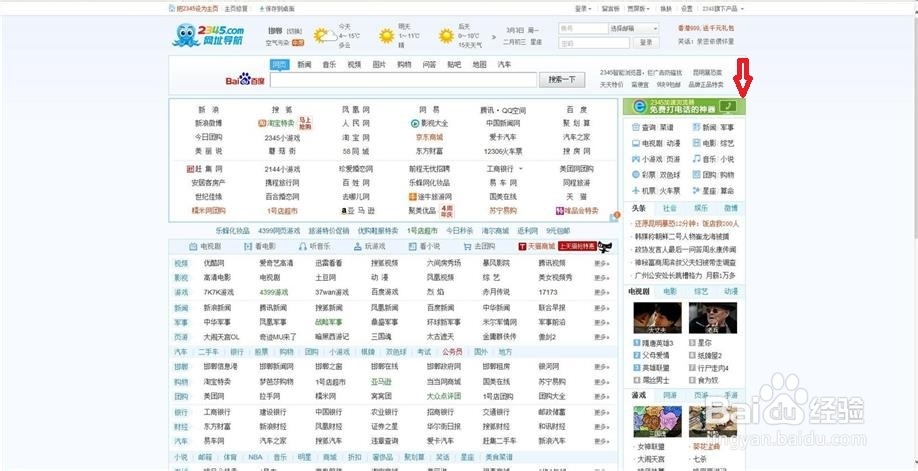Viewport: 918px width, 471px height.
Task: Click the 听音乐 headphones icon
Action: point(303,247)
